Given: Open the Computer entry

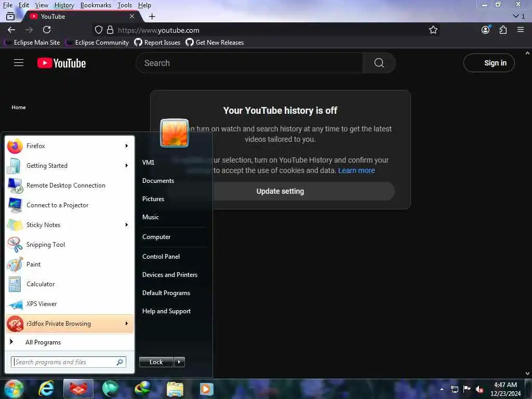Looking at the screenshot, I should click(156, 237).
